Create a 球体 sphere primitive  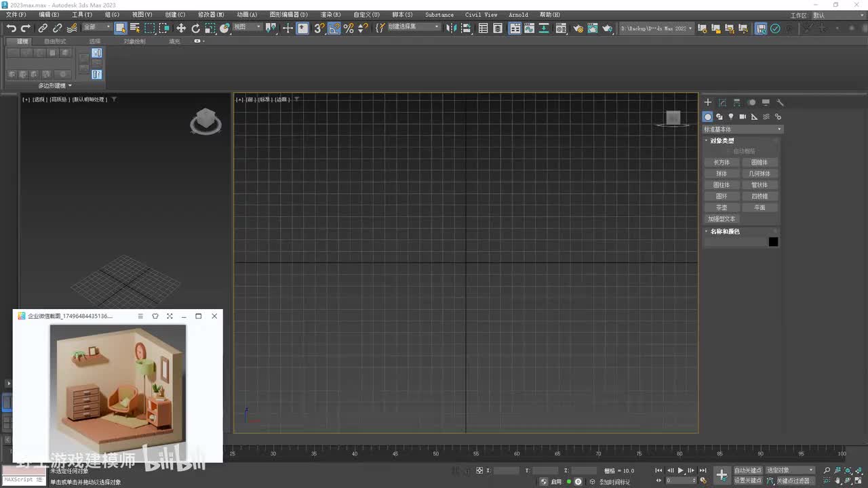722,174
